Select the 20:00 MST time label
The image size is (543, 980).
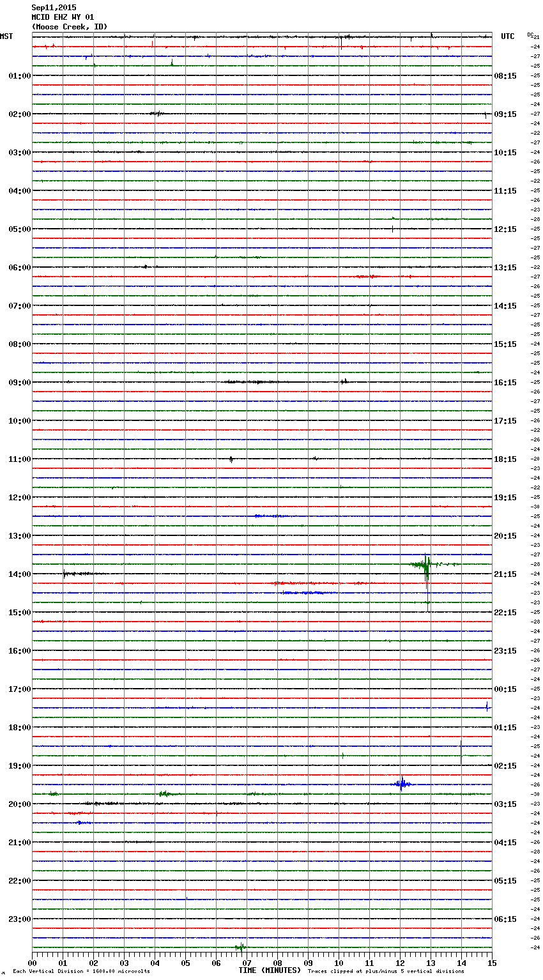point(20,804)
